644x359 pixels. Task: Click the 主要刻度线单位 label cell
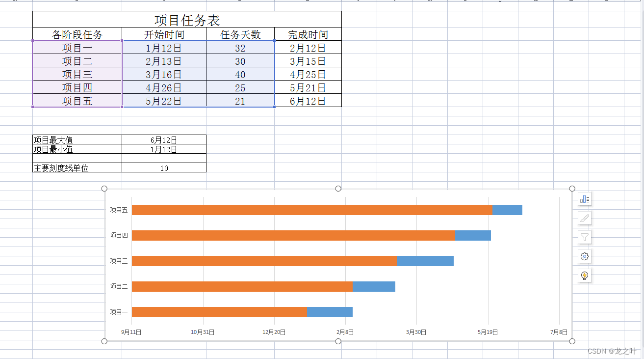tap(77, 168)
